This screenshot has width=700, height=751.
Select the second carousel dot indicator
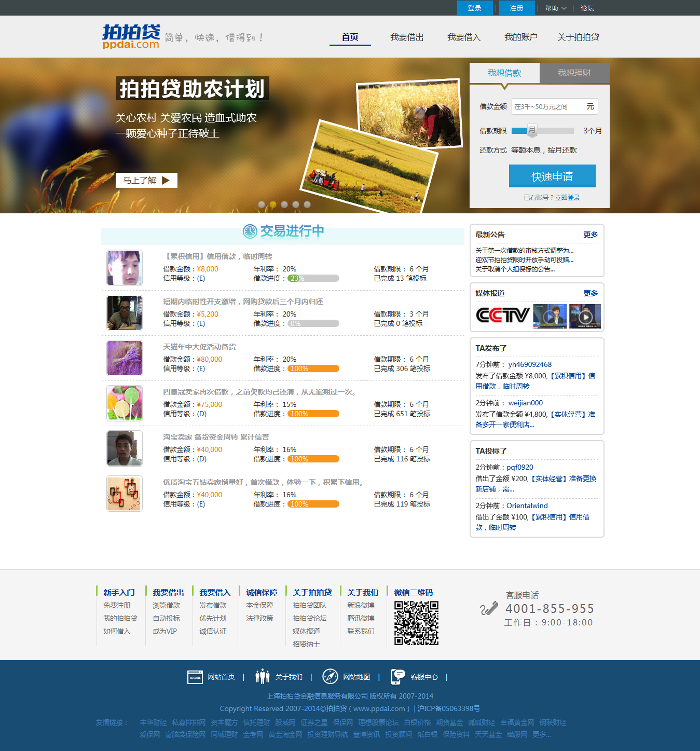(273, 204)
